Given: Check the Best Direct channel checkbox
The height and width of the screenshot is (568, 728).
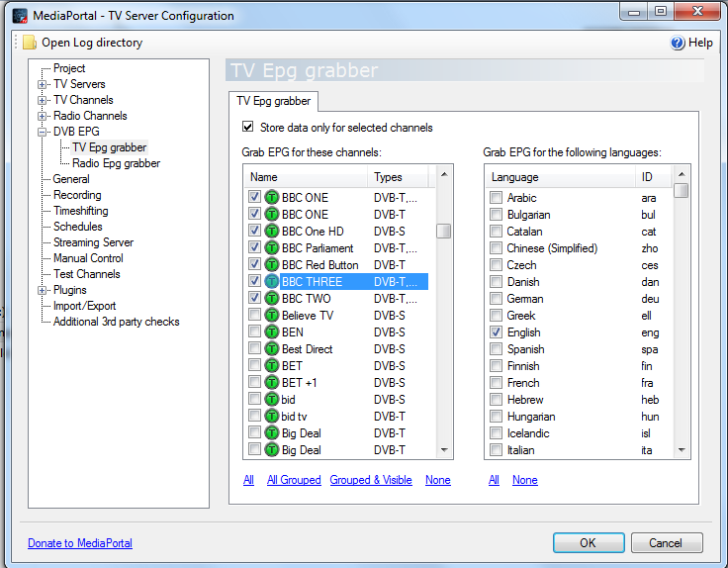Looking at the screenshot, I should [x=254, y=348].
